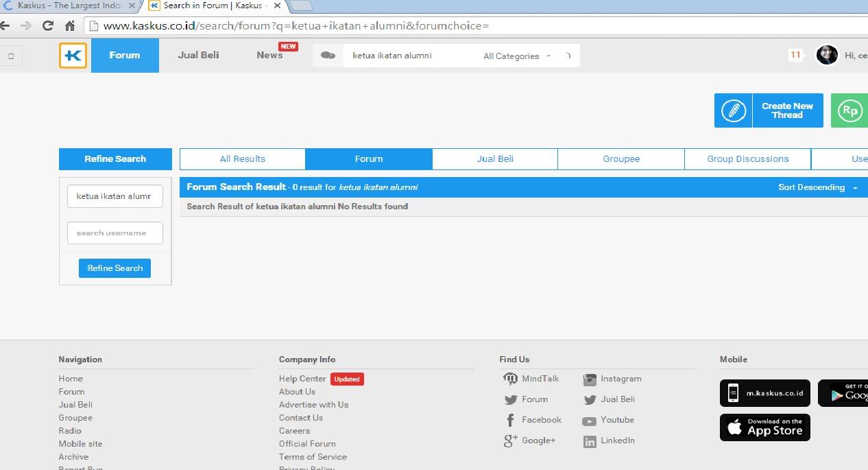
Task: Click the Kaskus logo icon
Action: click(x=73, y=56)
